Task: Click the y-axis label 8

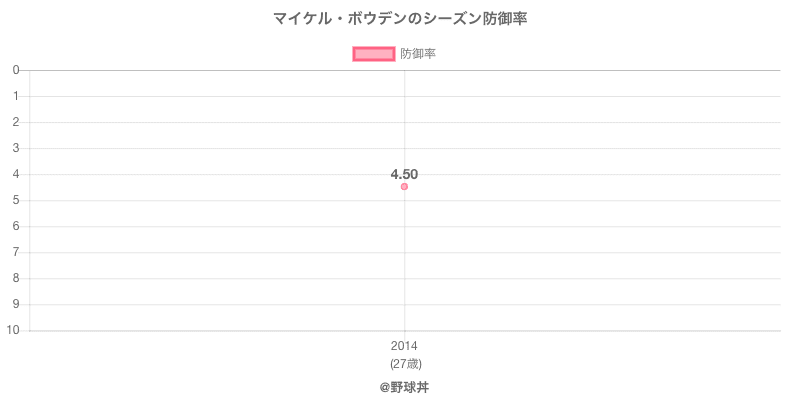Action: pos(17,278)
